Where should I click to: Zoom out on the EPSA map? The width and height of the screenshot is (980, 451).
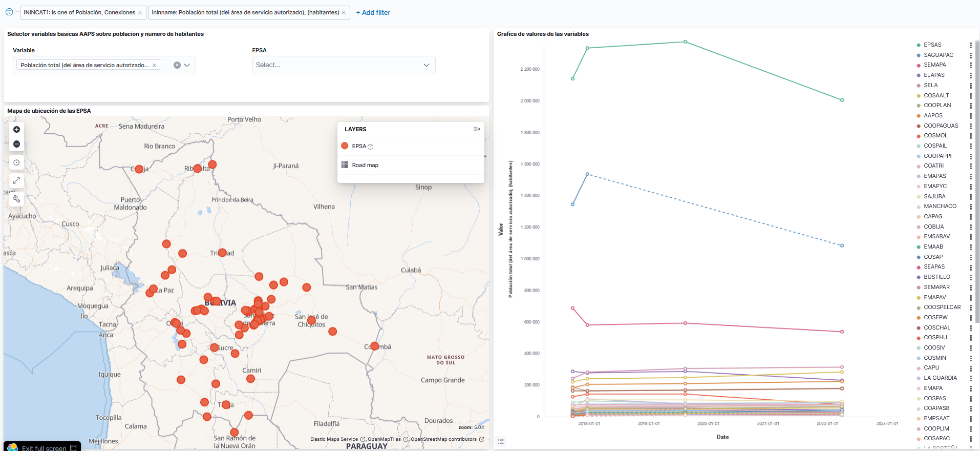(x=16, y=144)
